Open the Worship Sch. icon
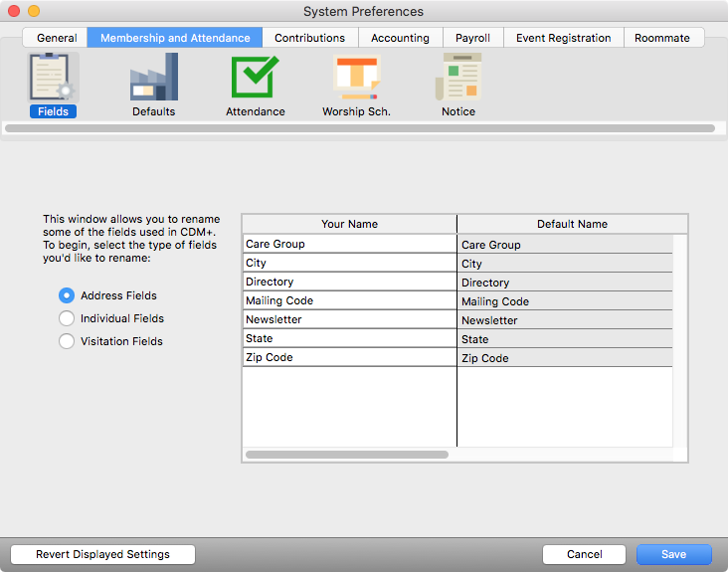This screenshot has width=728, height=572. (x=356, y=80)
